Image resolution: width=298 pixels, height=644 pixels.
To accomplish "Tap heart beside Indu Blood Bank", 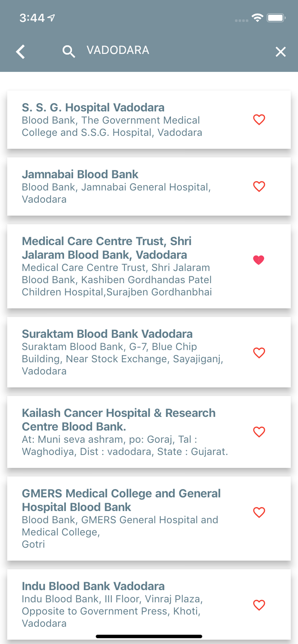I will [259, 605].
